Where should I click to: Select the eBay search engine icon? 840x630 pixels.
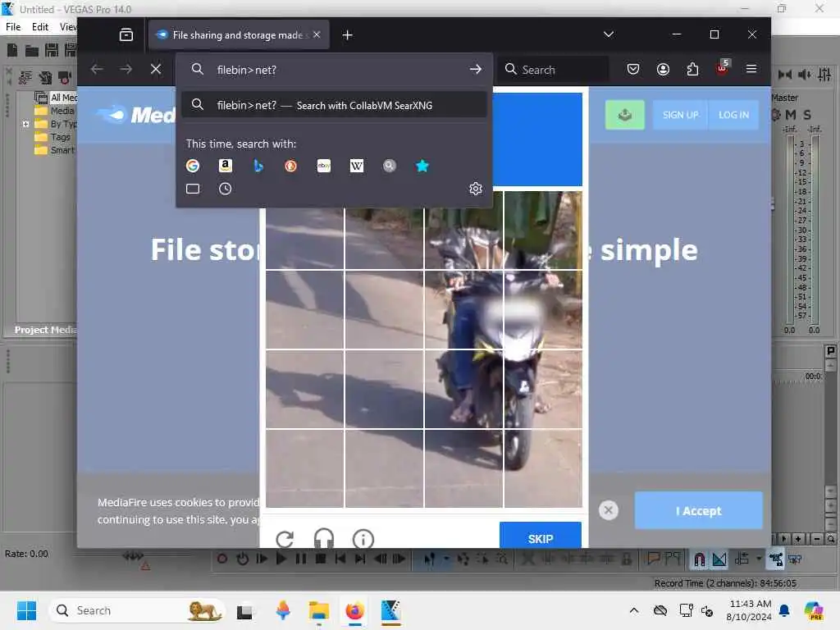pyautogui.click(x=323, y=166)
